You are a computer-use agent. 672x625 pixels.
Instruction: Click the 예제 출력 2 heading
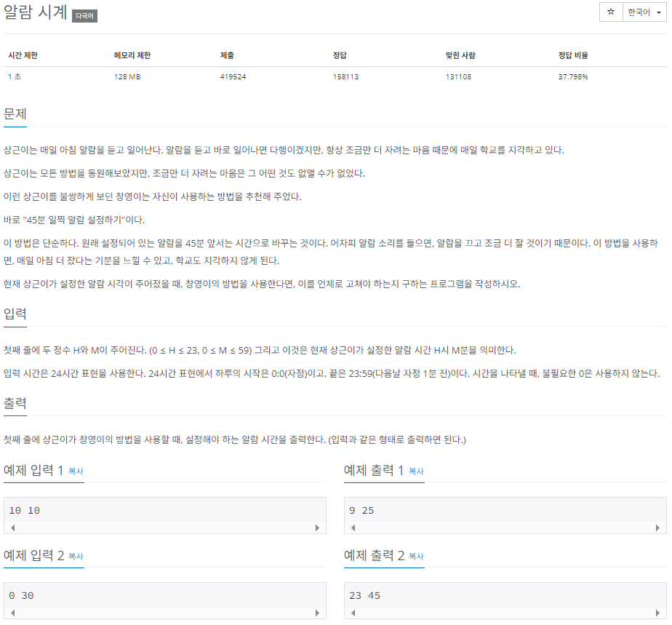374,556
